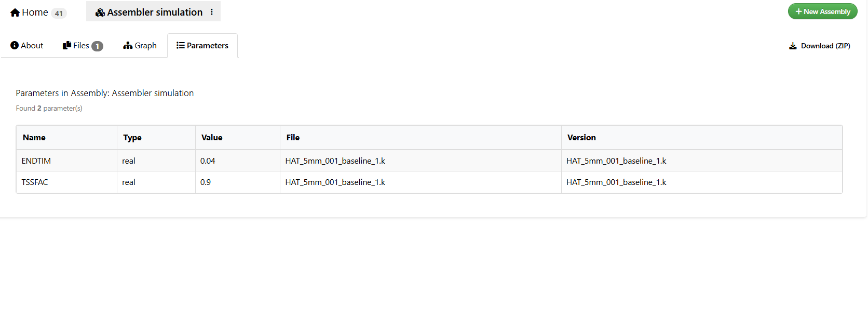Select the TSSFAC parameter name cell
The height and width of the screenshot is (319, 868).
(35, 182)
